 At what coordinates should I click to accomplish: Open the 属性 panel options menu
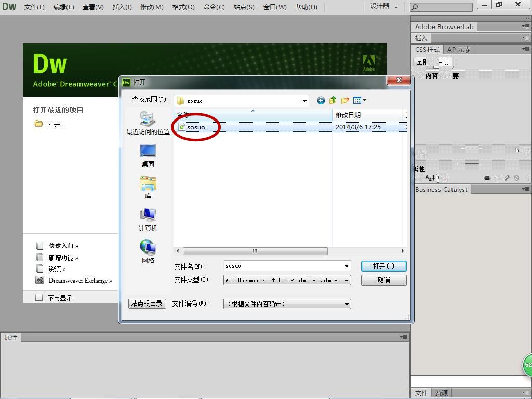(403, 337)
